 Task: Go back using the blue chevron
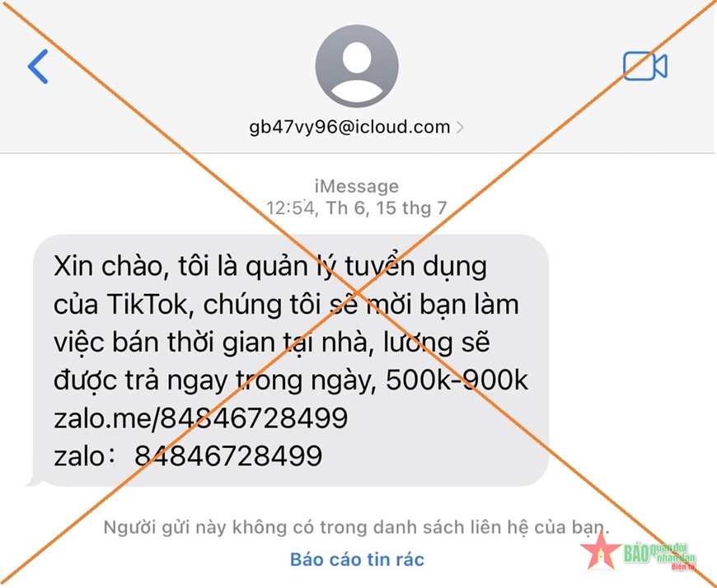pyautogui.click(x=38, y=67)
